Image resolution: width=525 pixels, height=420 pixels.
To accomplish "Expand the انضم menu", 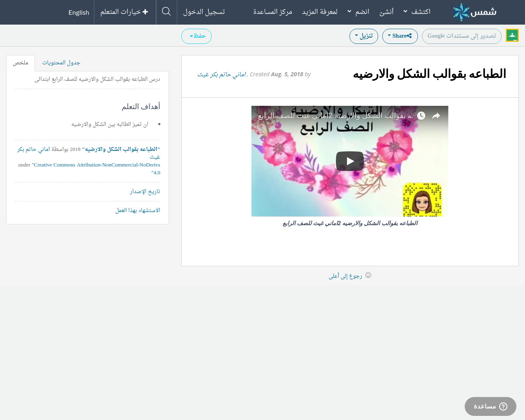I will tap(358, 12).
